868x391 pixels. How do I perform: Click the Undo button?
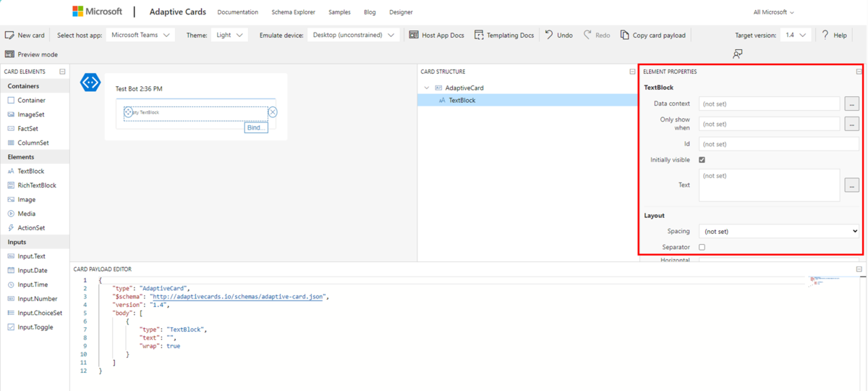coord(558,35)
